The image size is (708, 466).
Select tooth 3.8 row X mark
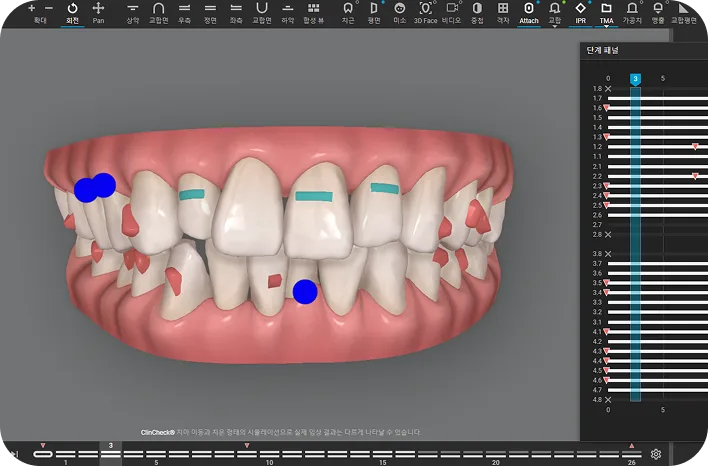tap(608, 254)
